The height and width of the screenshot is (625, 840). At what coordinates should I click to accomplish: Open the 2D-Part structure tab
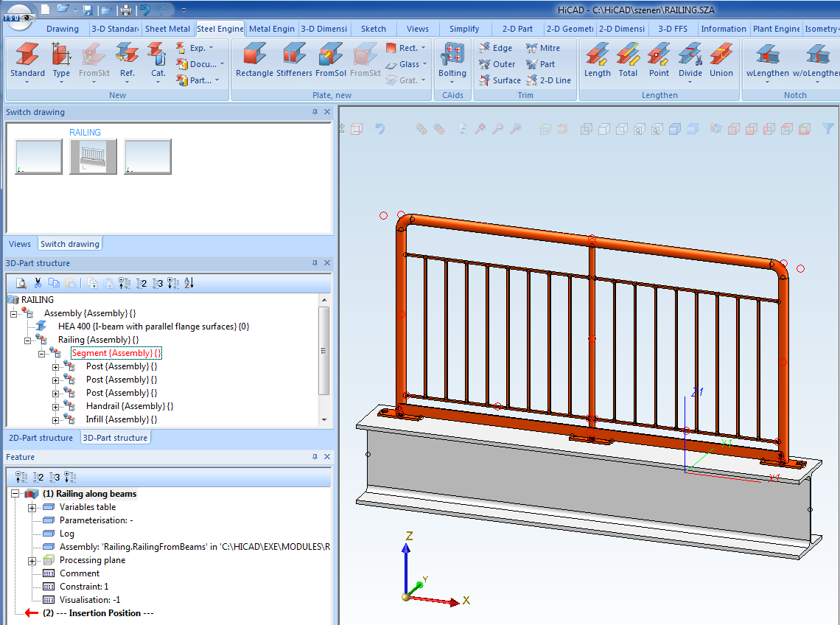(41, 438)
